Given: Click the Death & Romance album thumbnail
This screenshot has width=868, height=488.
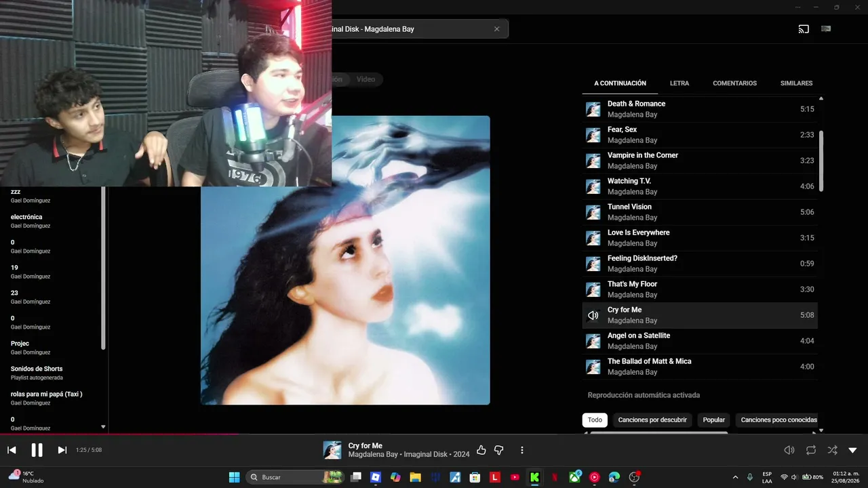Looking at the screenshot, I should point(593,109).
